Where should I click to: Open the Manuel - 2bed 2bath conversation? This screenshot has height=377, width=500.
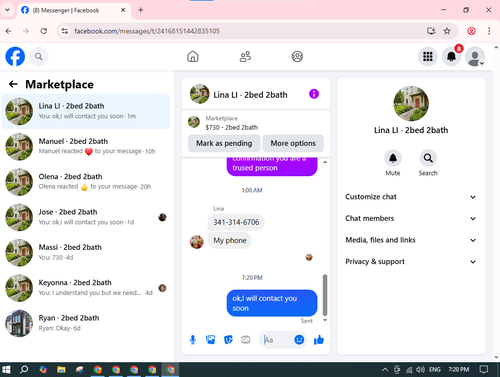point(86,147)
